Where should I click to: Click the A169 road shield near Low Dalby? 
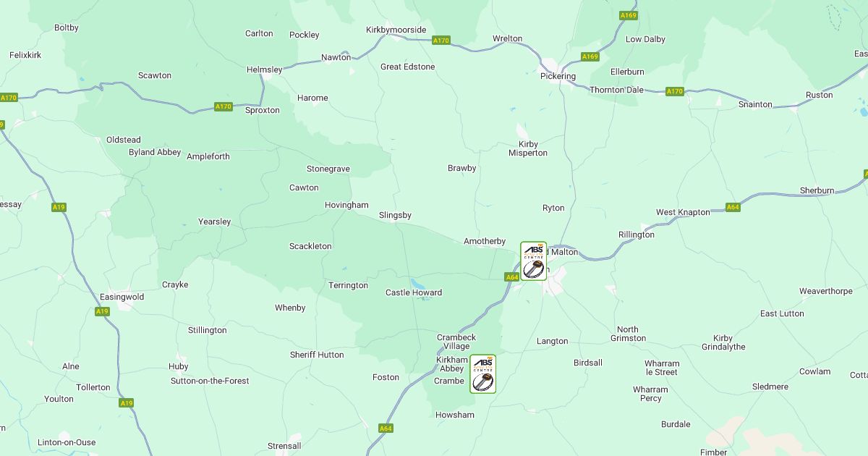point(629,15)
